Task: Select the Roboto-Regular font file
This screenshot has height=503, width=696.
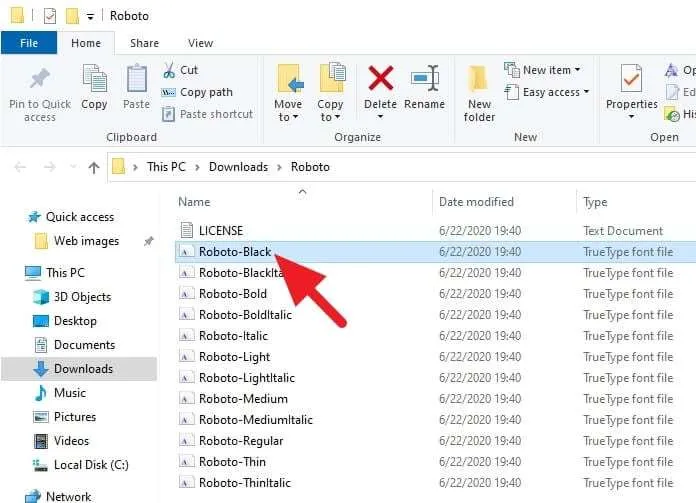Action: coord(241,441)
